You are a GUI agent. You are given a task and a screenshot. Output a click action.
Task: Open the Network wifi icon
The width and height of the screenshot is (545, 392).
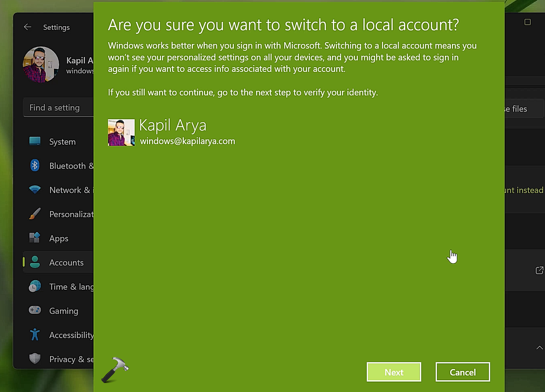[x=35, y=190]
